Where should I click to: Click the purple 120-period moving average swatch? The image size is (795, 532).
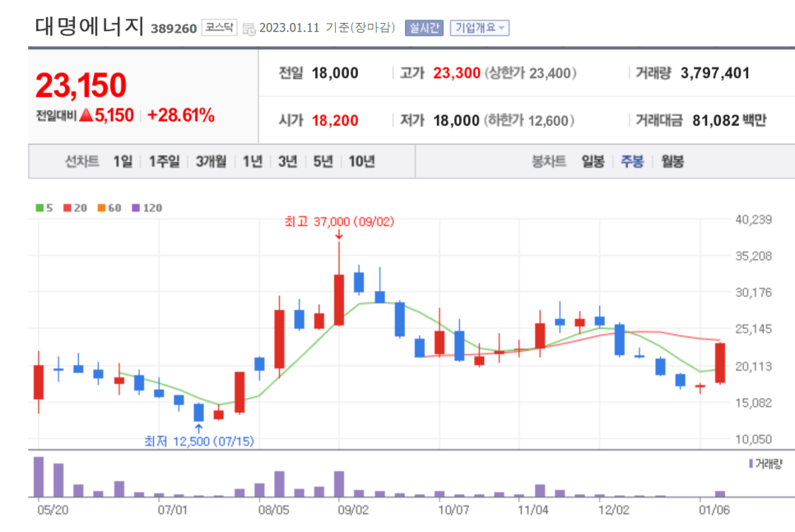(135, 208)
